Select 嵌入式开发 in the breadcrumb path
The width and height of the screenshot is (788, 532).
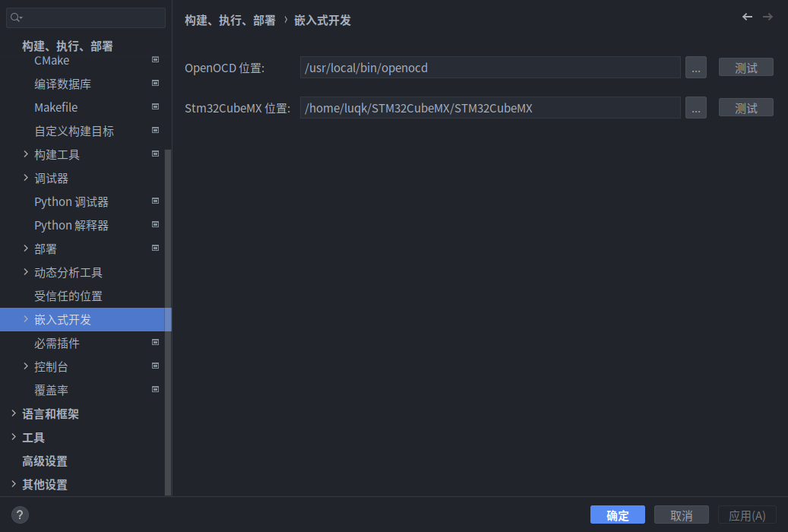pyautogui.click(x=322, y=21)
